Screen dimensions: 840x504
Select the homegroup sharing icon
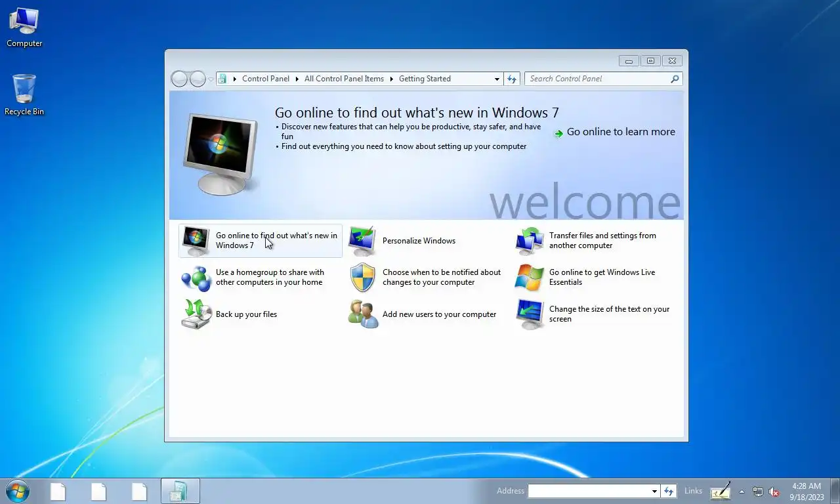click(196, 278)
